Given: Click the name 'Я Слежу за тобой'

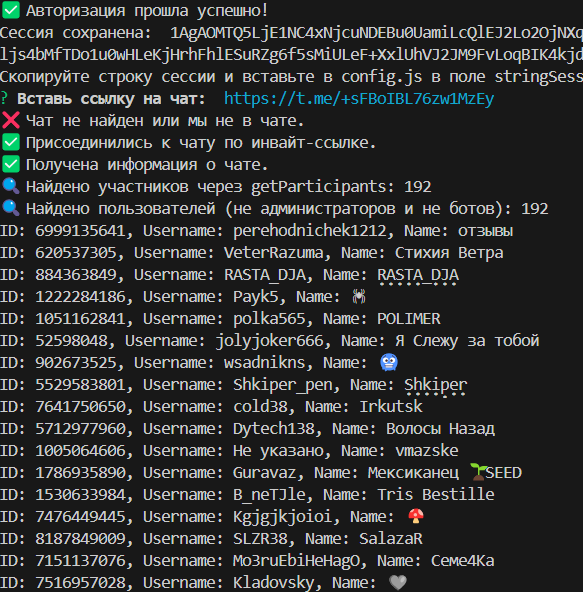Looking at the screenshot, I should point(467,341).
